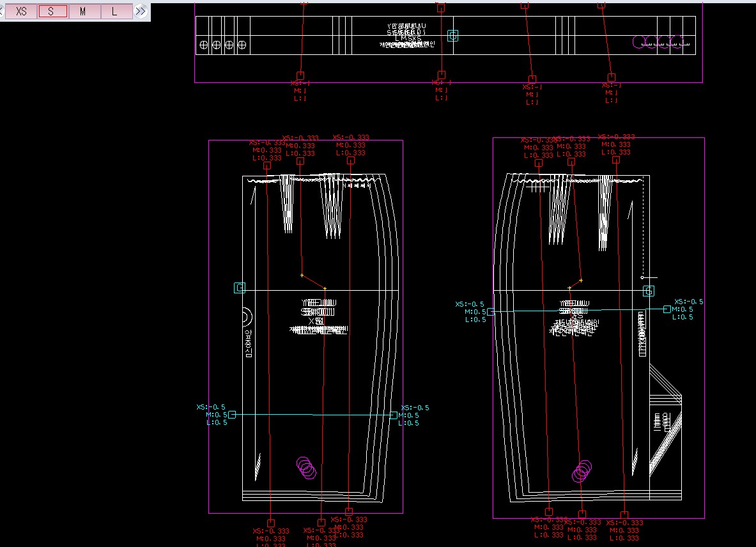
Task: Click the cyan G marker on left skirt panel
Action: 240,288
